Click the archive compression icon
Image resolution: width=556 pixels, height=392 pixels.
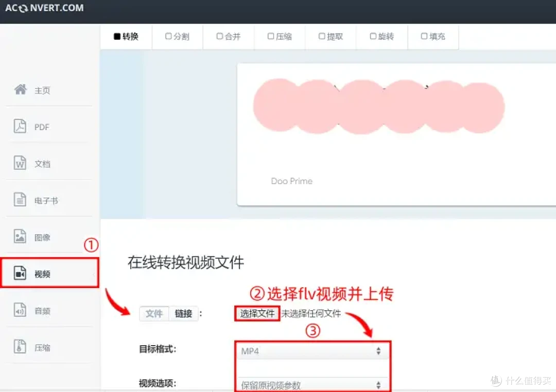20,347
